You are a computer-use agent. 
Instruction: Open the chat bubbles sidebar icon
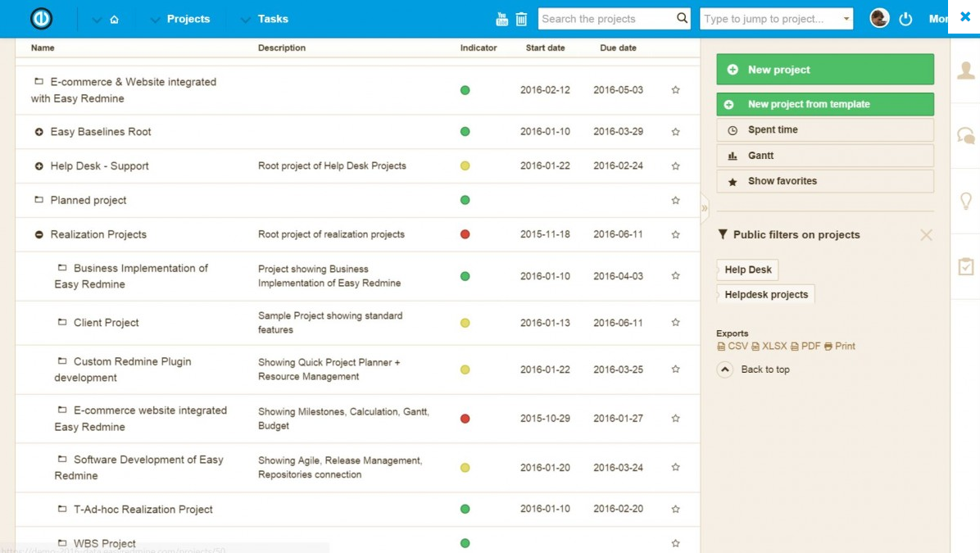coord(965,135)
